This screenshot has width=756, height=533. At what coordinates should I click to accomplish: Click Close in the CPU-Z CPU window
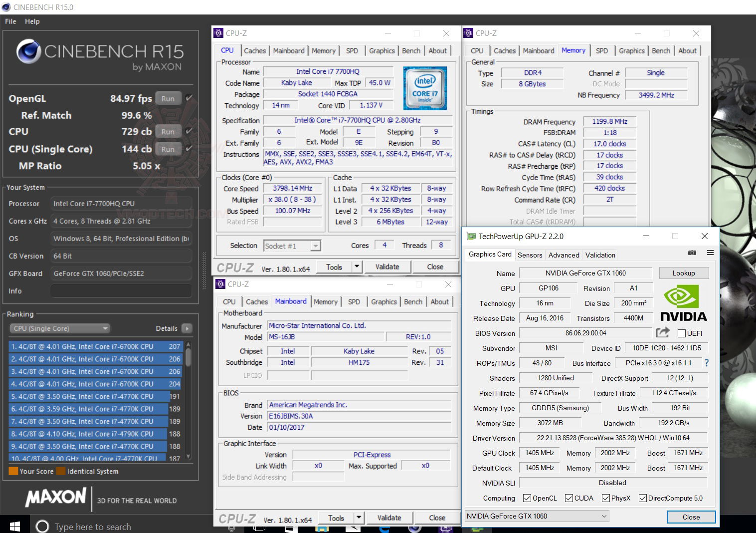[435, 267]
